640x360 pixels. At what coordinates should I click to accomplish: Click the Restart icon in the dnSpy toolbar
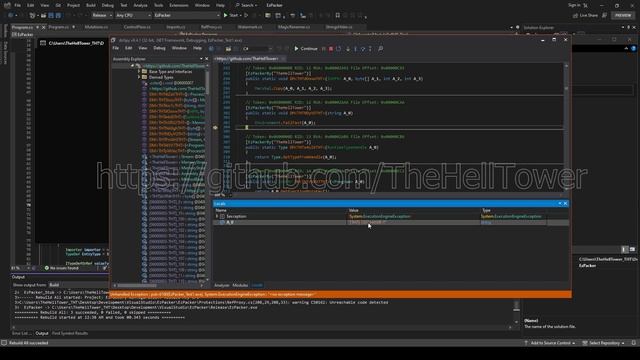tap(339, 49)
